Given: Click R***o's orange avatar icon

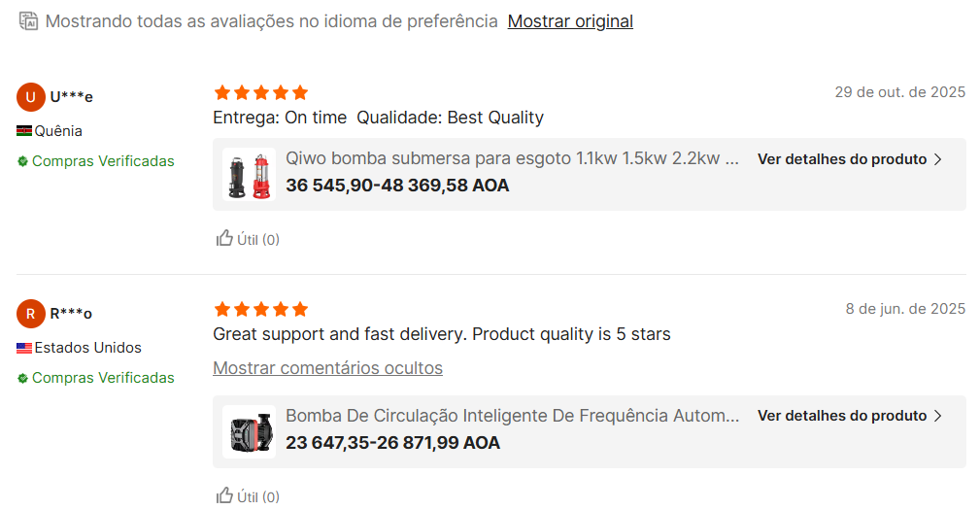Looking at the screenshot, I should point(31,313).
